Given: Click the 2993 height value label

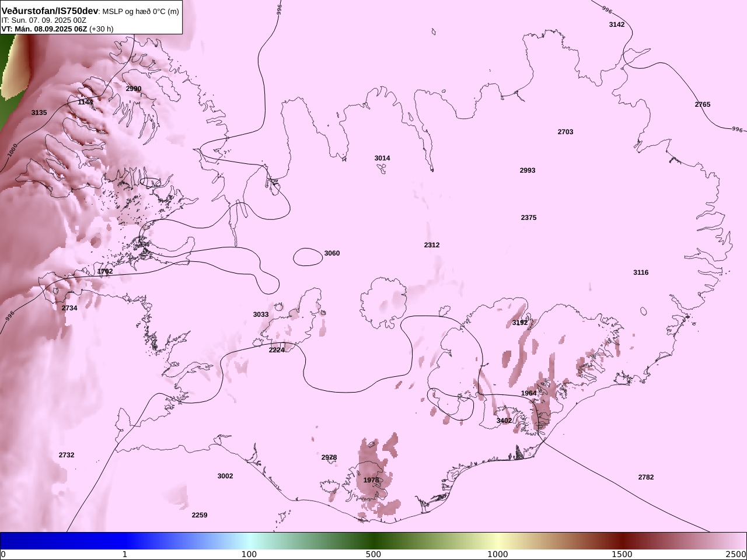Looking at the screenshot, I should coord(528,170).
